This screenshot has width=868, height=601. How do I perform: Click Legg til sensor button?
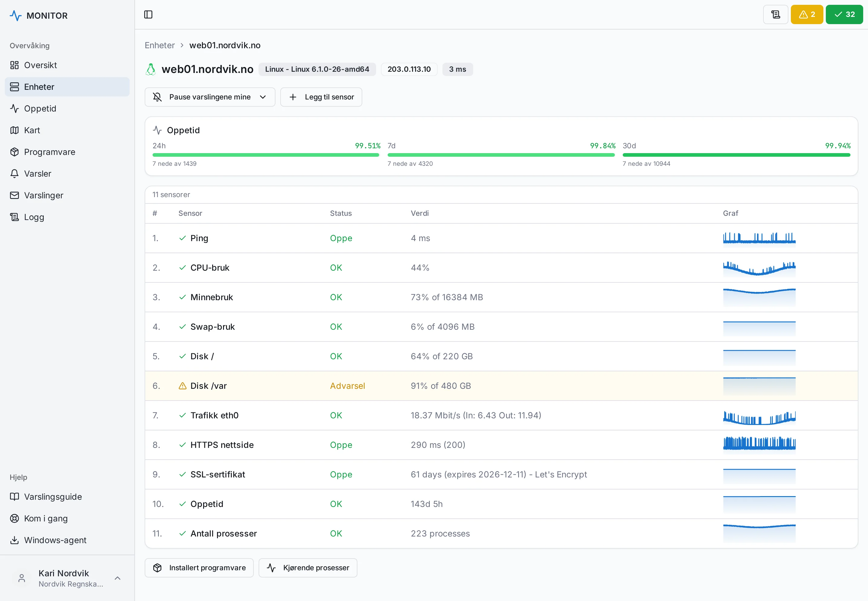321,97
